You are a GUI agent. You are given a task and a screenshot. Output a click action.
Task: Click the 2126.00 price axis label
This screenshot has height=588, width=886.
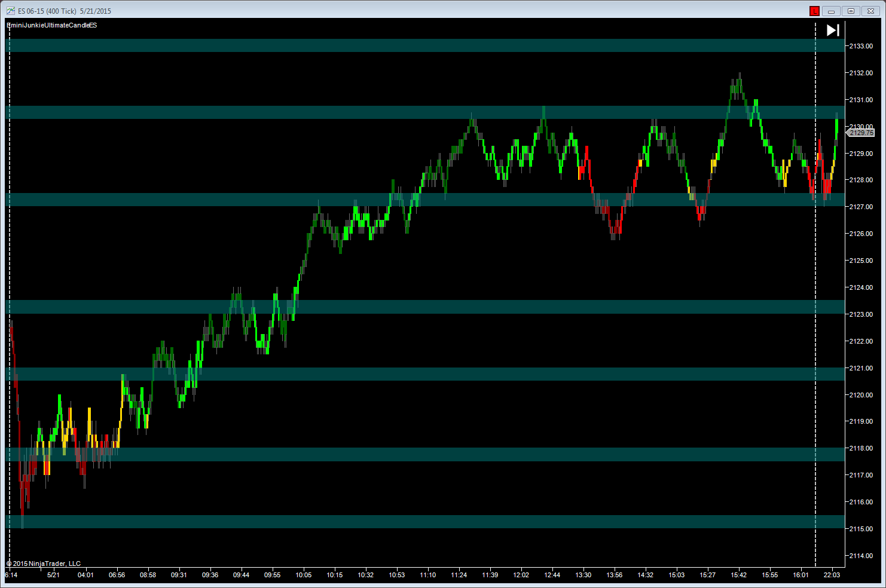tap(861, 234)
